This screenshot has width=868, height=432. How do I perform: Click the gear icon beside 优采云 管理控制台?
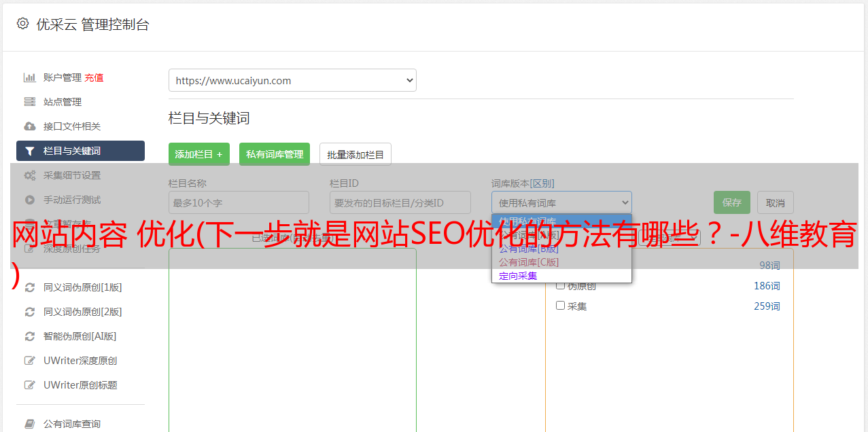pos(22,24)
